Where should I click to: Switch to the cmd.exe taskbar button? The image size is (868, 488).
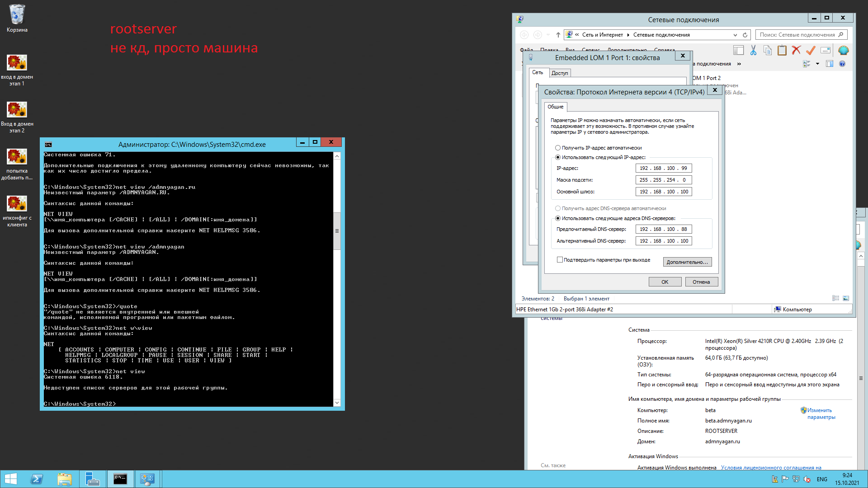pos(120,479)
